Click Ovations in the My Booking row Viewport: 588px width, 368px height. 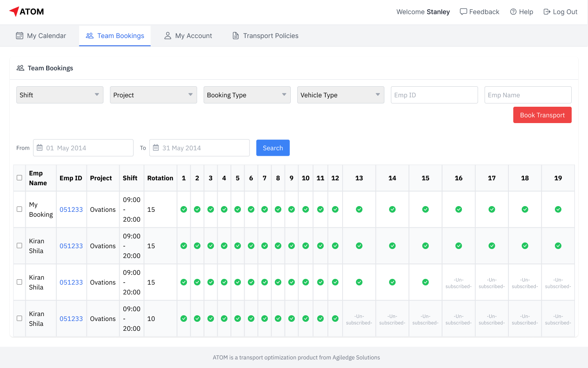tap(103, 209)
